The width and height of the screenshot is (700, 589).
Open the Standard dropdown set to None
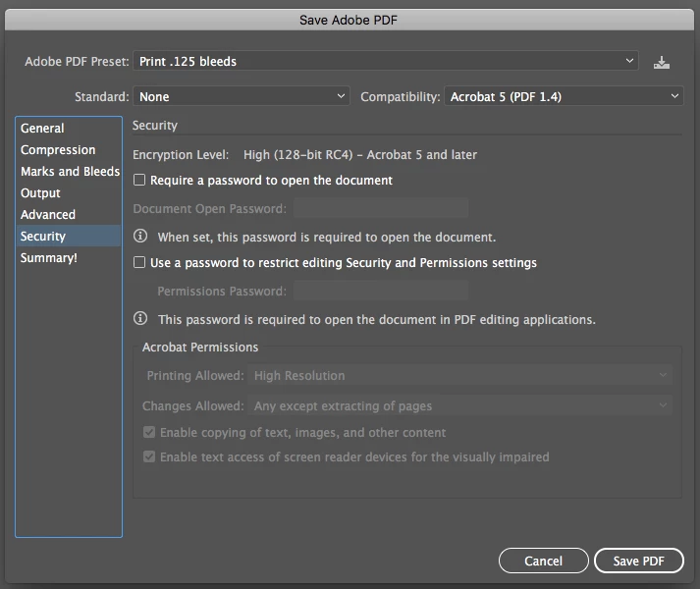point(242,96)
